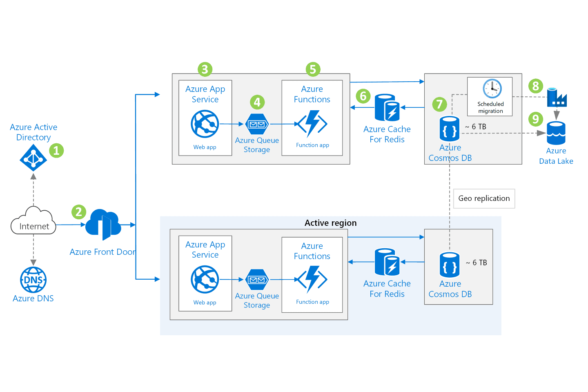
Task: Select upper Azure App Service title
Action: (205, 94)
